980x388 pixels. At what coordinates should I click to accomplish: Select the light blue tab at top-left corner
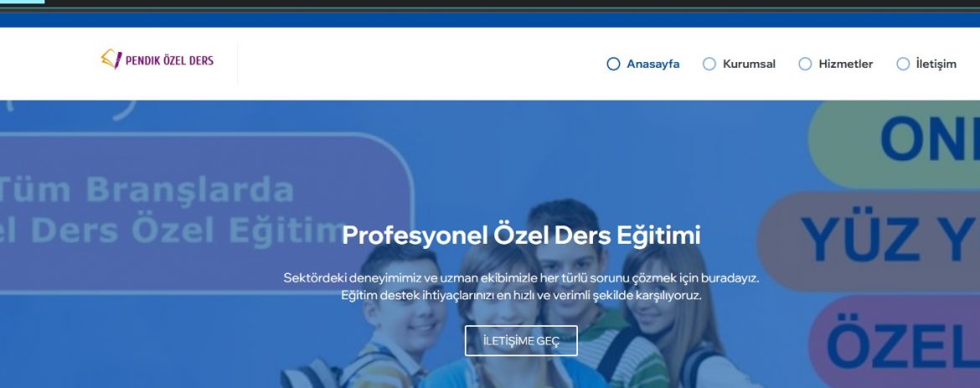pyautogui.click(x=23, y=2)
